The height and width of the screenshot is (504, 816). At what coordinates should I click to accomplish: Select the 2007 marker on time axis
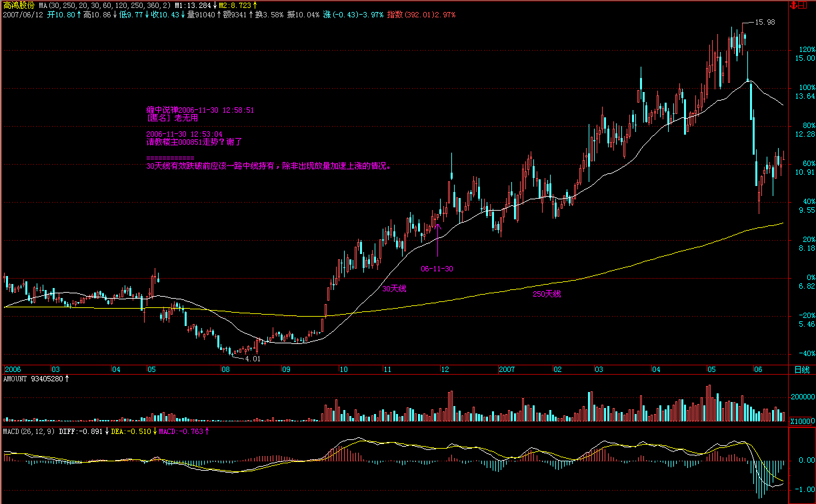point(507,369)
